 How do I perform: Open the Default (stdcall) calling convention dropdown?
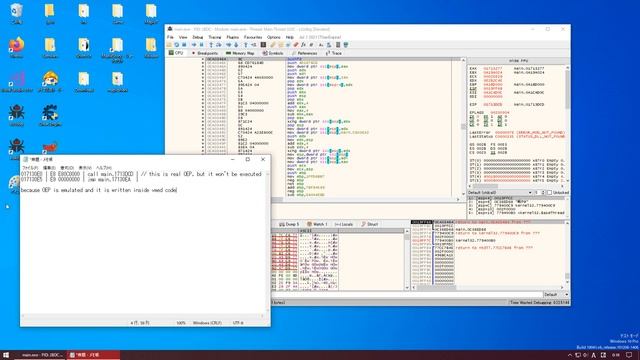(500, 192)
